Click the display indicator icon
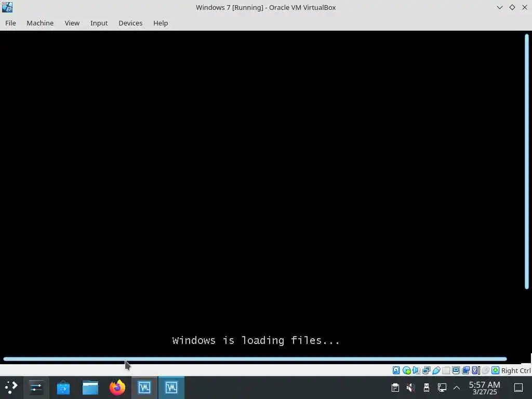 [x=456, y=370]
